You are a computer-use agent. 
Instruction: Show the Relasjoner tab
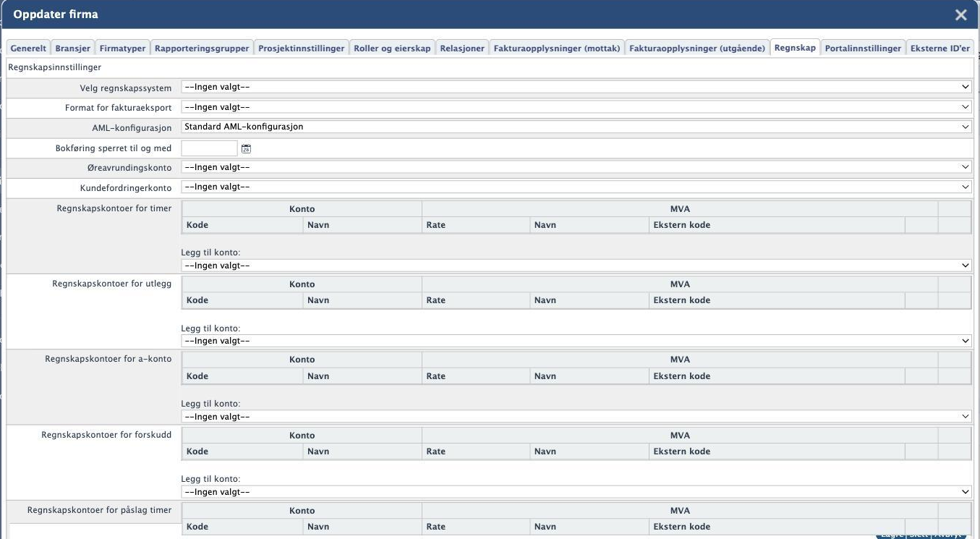point(462,48)
